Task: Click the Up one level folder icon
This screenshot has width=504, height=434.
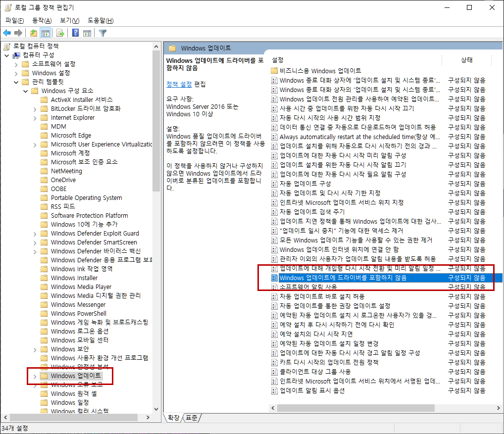Action: tap(34, 33)
